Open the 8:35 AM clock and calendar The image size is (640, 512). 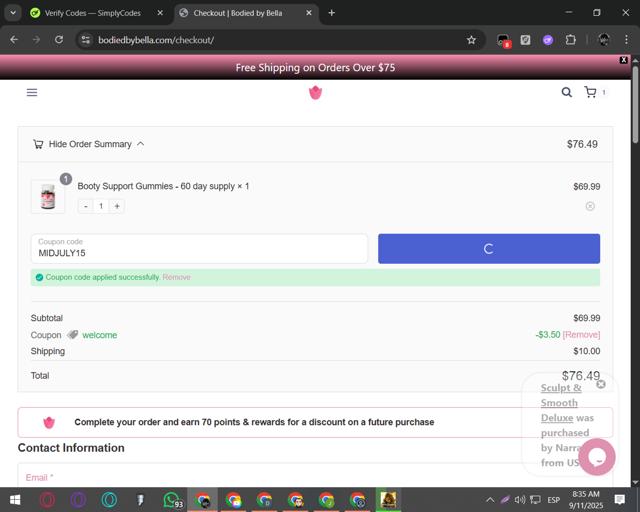click(586, 500)
